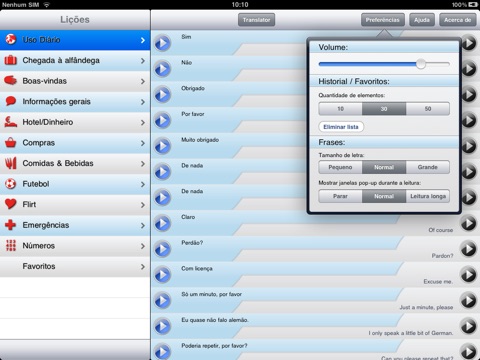
Task: Click the speech bubble icon for Informações gerais
Action: click(x=11, y=101)
